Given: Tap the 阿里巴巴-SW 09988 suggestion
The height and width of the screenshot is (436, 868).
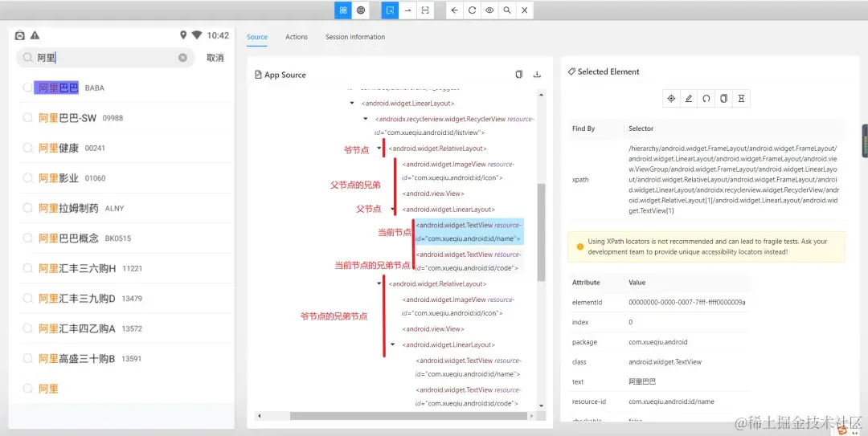Looking at the screenshot, I should [125, 118].
